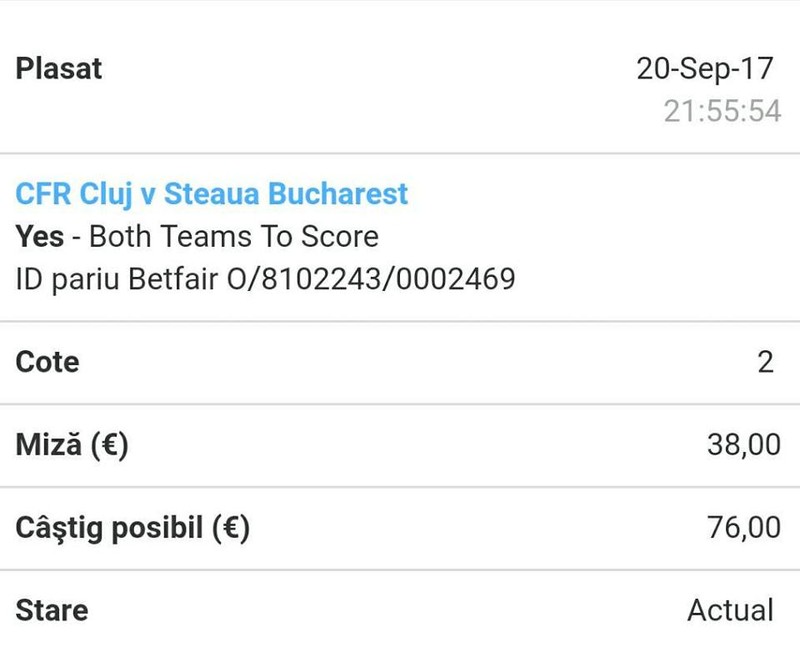
Task: Click the placed date 20-Sep-17
Action: point(705,68)
